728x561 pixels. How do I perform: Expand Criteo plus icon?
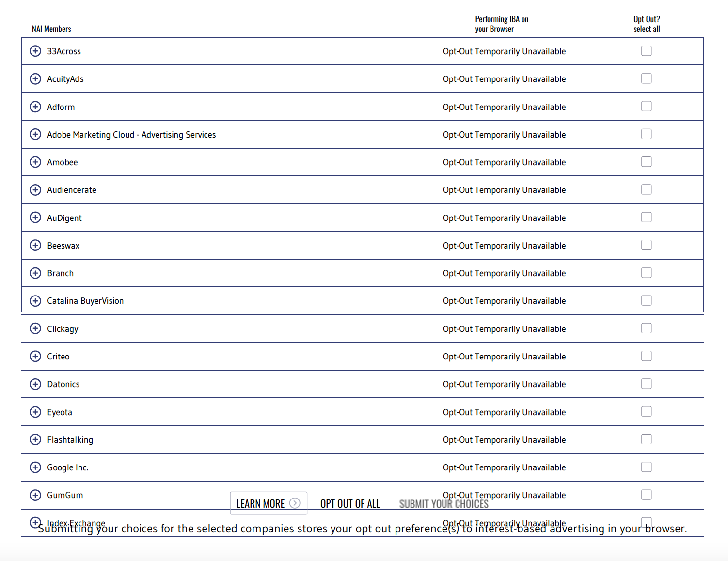coord(35,356)
